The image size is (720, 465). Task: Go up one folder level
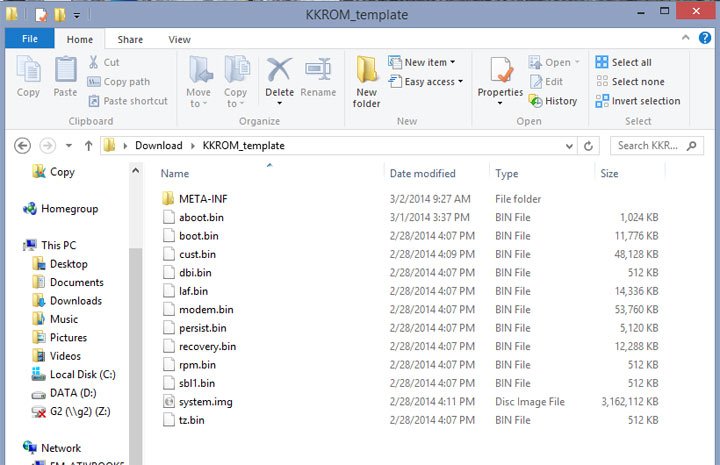point(89,146)
